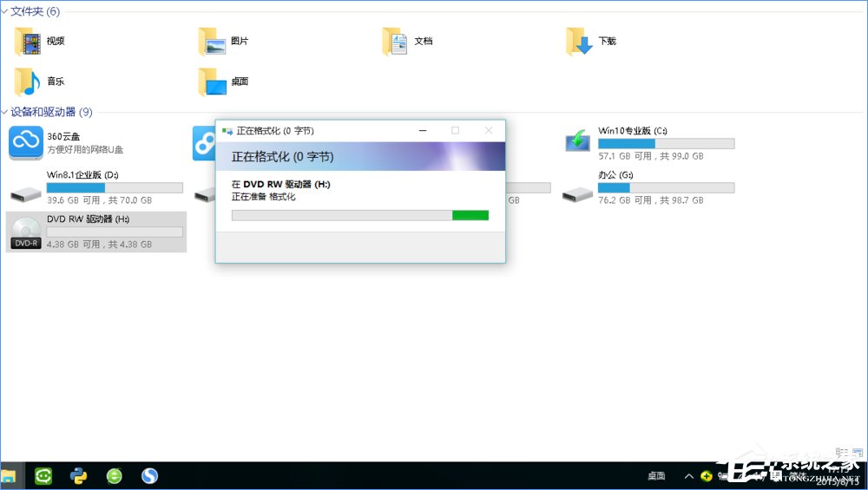Click the Win8.1企业版 (D:) usage bar
The width and height of the screenshot is (868, 490).
tap(115, 188)
